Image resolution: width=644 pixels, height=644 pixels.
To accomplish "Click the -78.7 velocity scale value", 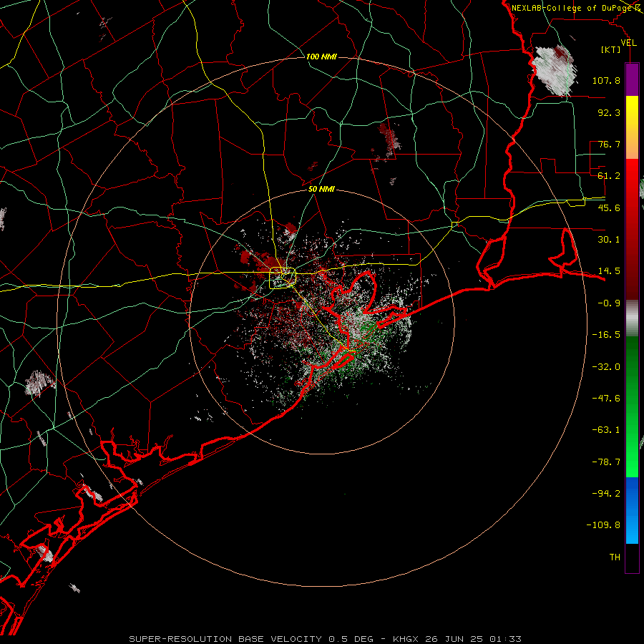I will 606,462.
